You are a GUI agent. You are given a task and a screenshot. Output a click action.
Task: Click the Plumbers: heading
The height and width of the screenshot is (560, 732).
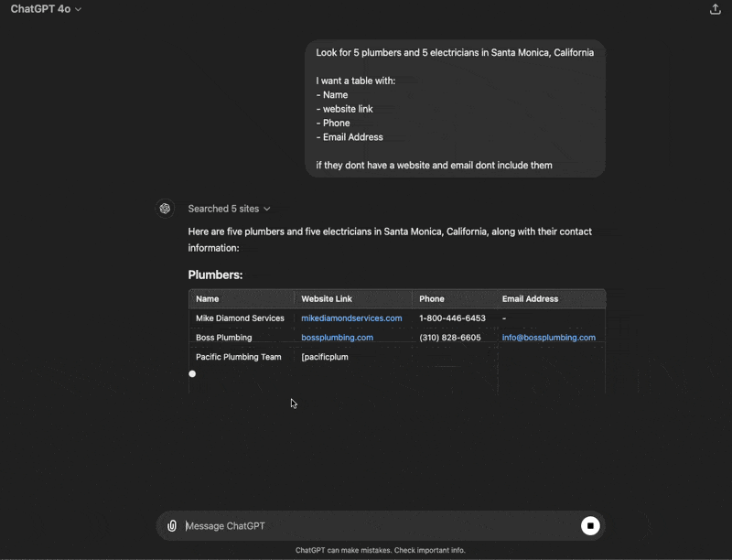pos(215,275)
